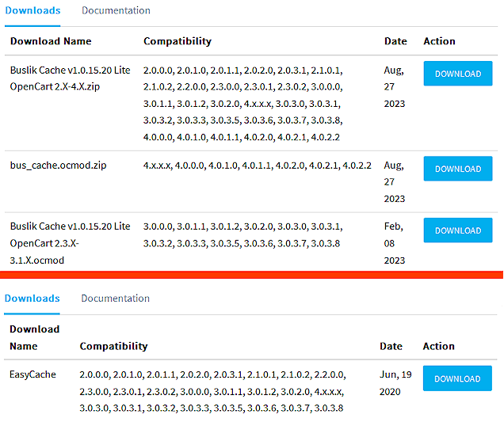
Task: Switch to the Documentation tab above the EasyCache table
Action: click(116, 298)
